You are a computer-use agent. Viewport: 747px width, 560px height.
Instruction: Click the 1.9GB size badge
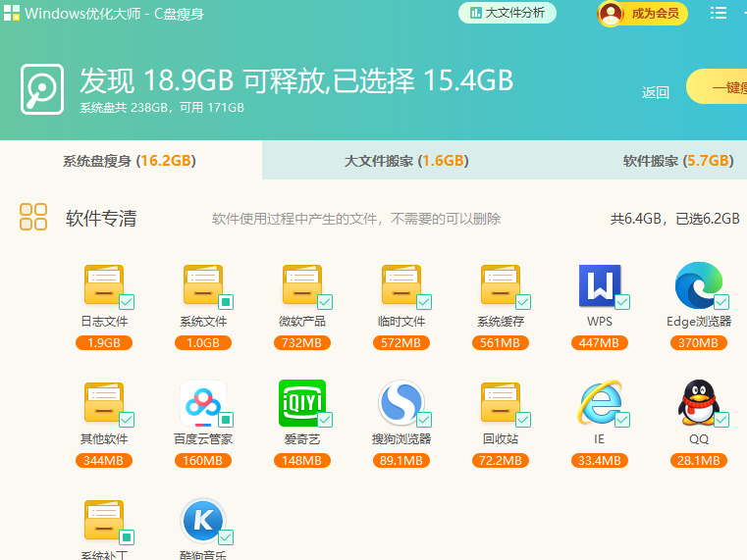[x=104, y=342]
